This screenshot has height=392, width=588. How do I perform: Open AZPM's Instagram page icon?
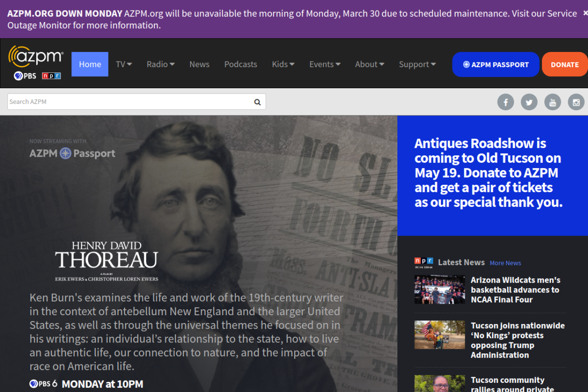[x=576, y=102]
